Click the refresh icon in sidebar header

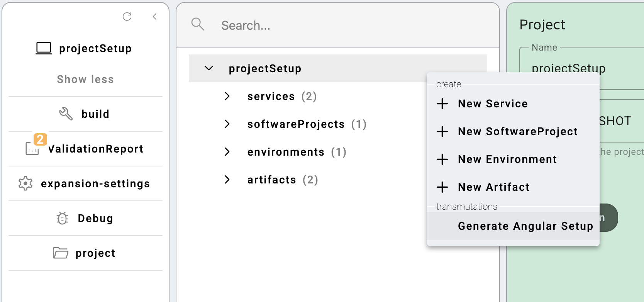pos(127,17)
